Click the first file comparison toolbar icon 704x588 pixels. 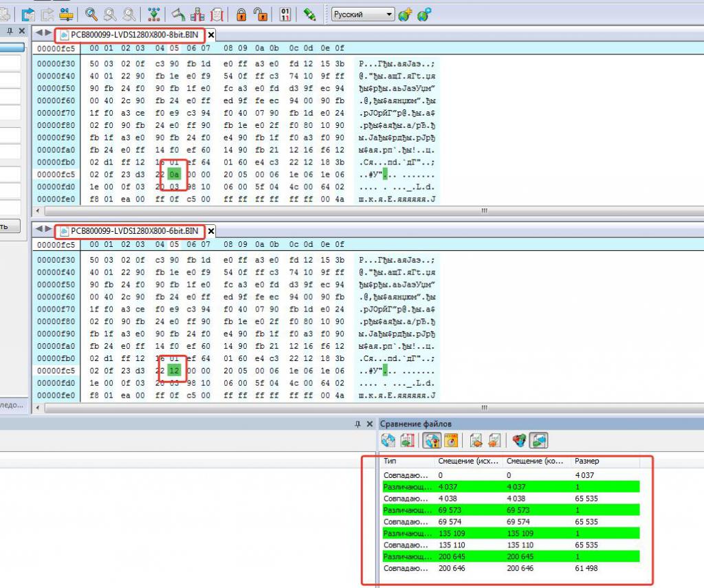point(388,440)
